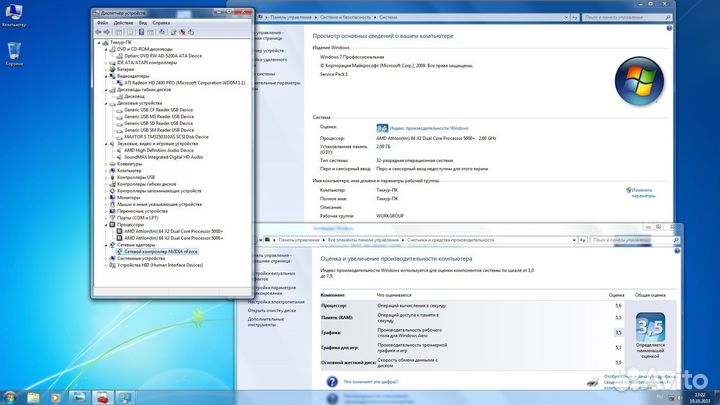Screen dimensions: 720x405
Task: Click help icon in the performance window
Action: (x=677, y=251)
